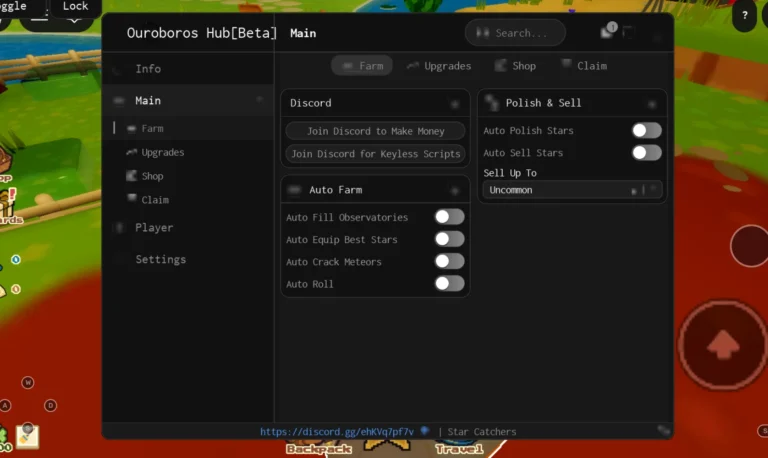
Task: Collapse the Polish & Sell panel
Action: pyautogui.click(x=651, y=104)
